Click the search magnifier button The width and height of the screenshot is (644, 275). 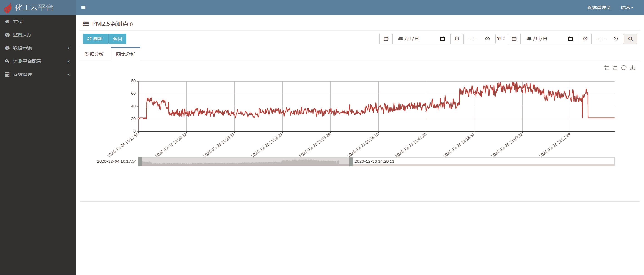(630, 39)
